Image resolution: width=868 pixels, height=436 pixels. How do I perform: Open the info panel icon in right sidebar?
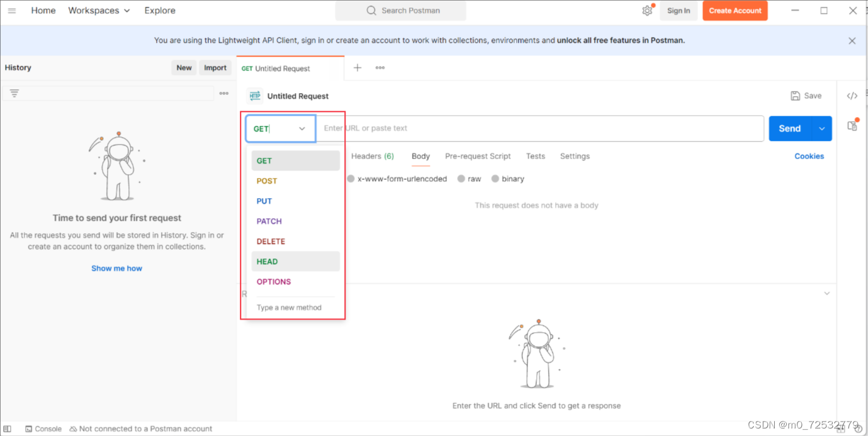tap(852, 125)
